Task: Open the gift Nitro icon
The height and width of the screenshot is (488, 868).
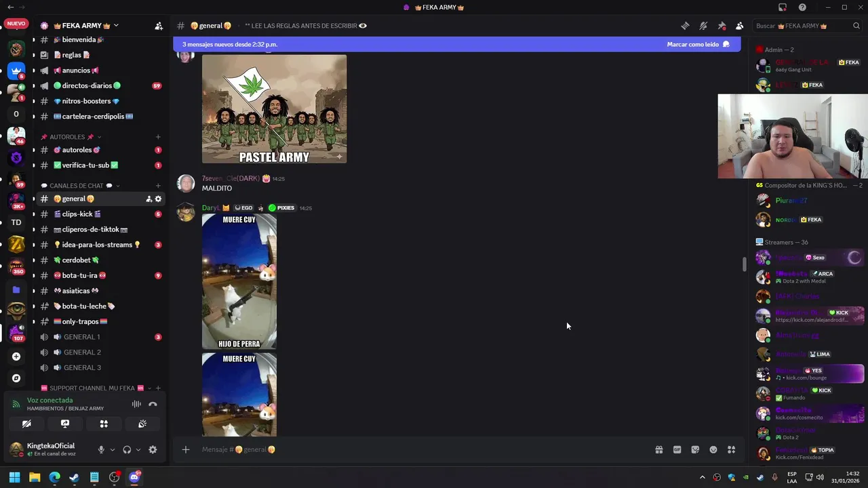Action: click(658, 449)
